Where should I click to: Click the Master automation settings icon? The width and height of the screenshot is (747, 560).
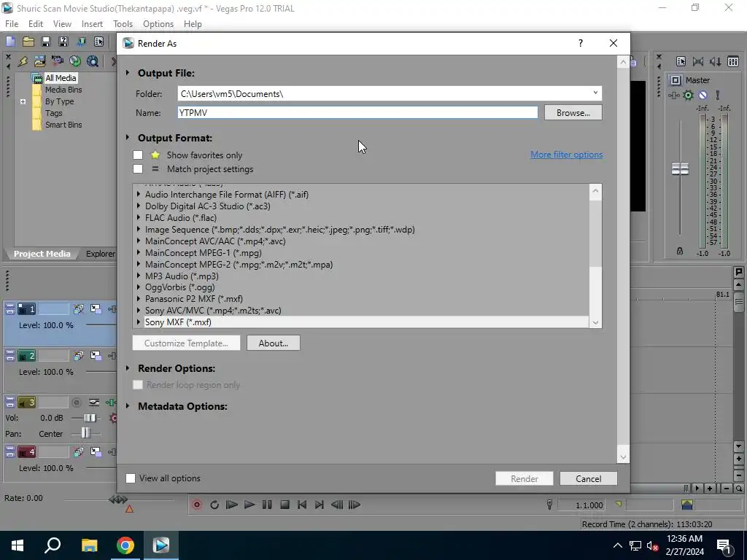[x=673, y=96]
